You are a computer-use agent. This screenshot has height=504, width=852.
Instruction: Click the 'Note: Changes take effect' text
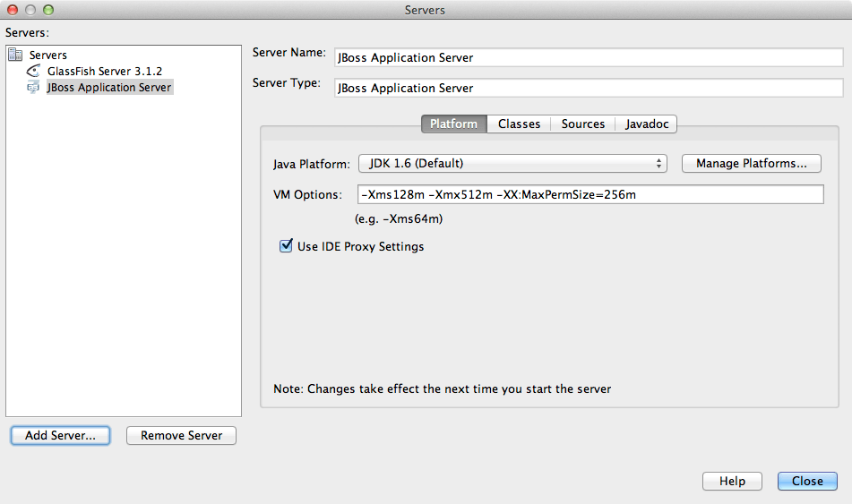click(443, 389)
